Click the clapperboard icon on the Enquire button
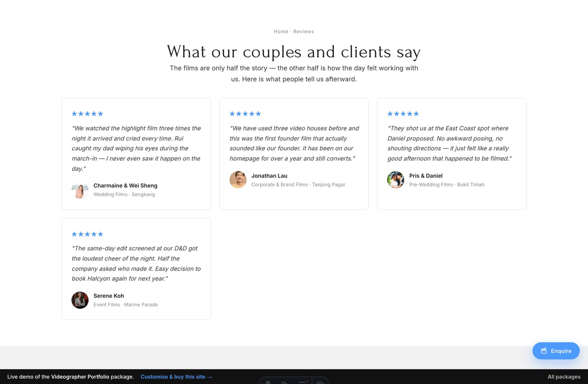 point(544,351)
